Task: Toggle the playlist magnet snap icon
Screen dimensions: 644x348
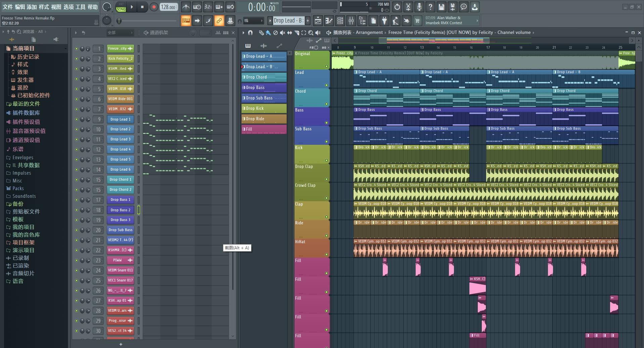Action: coord(250,33)
